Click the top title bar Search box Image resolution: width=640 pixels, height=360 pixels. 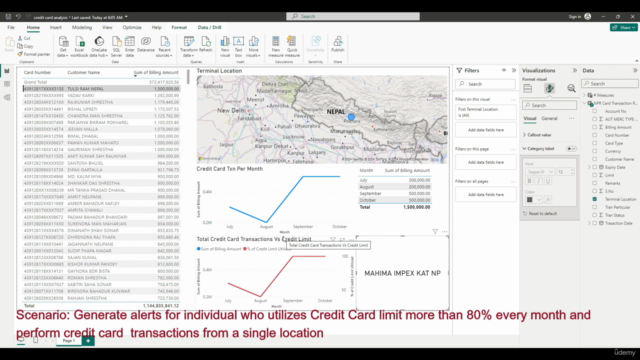[353, 16]
